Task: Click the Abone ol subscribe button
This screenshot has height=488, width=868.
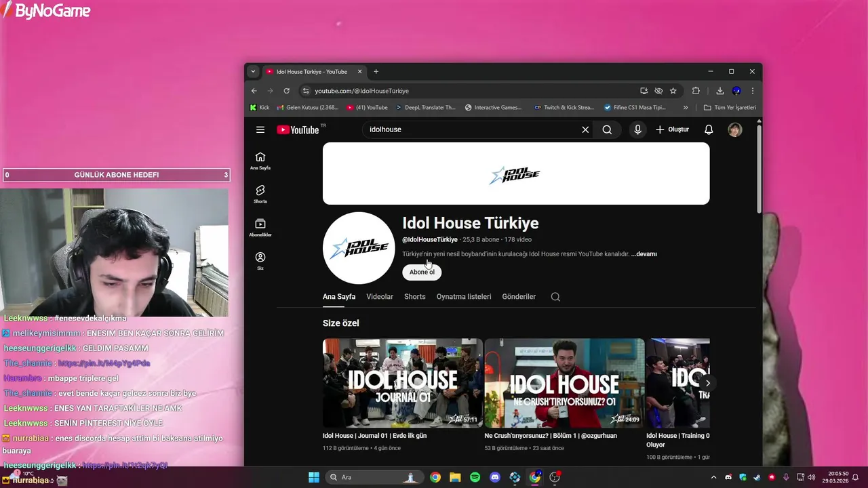Action: 422,272
